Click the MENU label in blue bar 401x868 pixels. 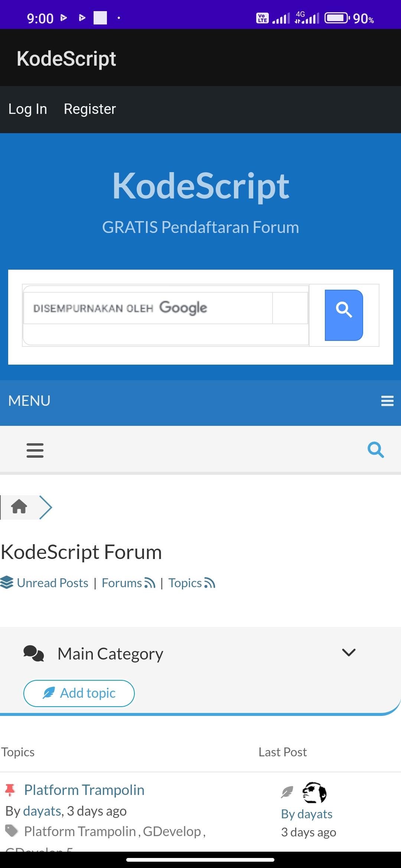click(29, 401)
